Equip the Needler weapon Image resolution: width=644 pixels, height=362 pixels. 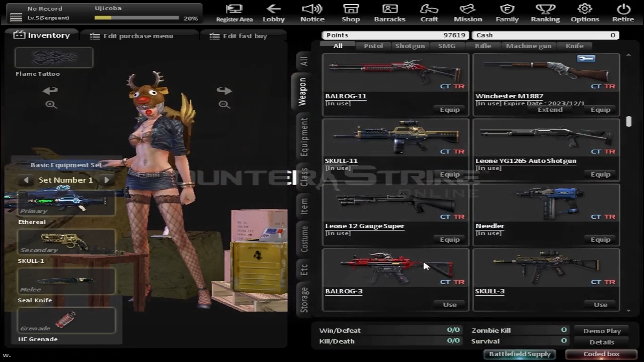pyautogui.click(x=600, y=239)
